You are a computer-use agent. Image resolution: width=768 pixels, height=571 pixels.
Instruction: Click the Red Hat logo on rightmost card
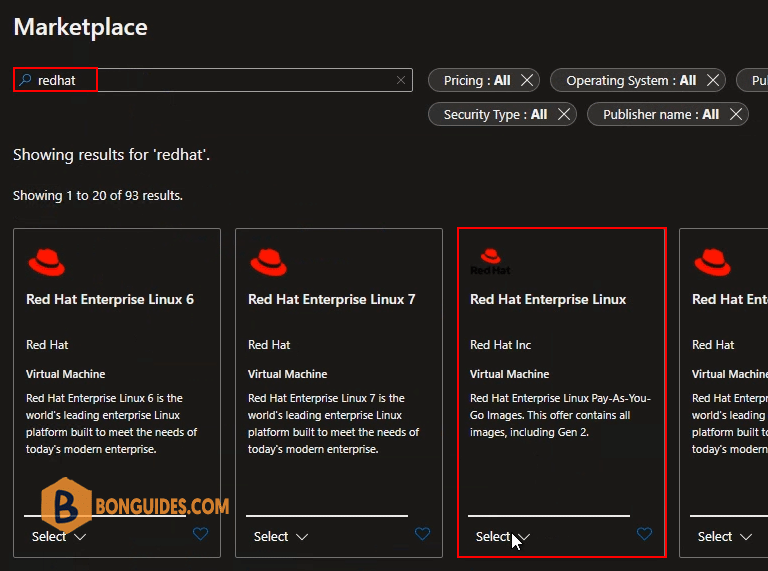coord(712,262)
